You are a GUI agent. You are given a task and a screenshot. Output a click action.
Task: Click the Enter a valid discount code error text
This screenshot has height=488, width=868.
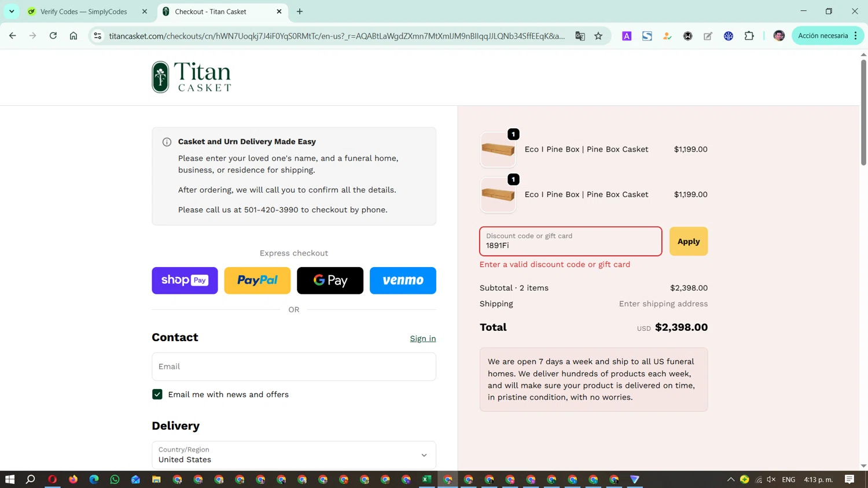click(x=555, y=264)
